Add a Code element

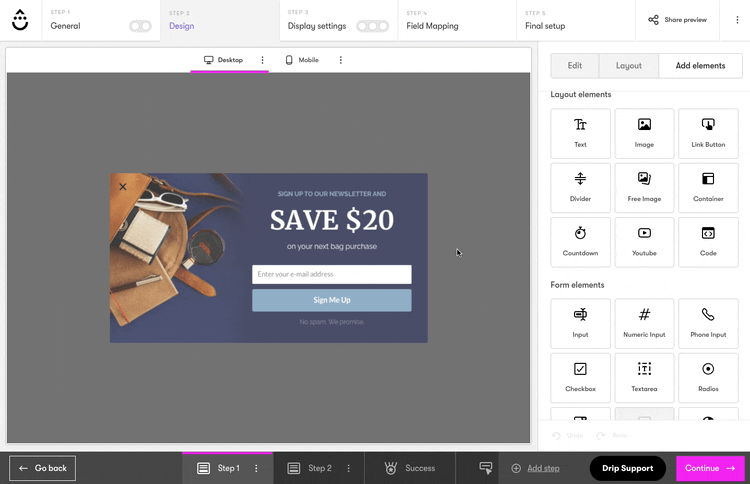click(708, 241)
